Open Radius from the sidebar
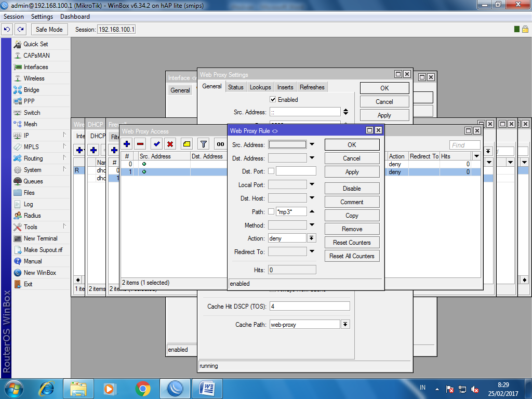 click(x=32, y=216)
